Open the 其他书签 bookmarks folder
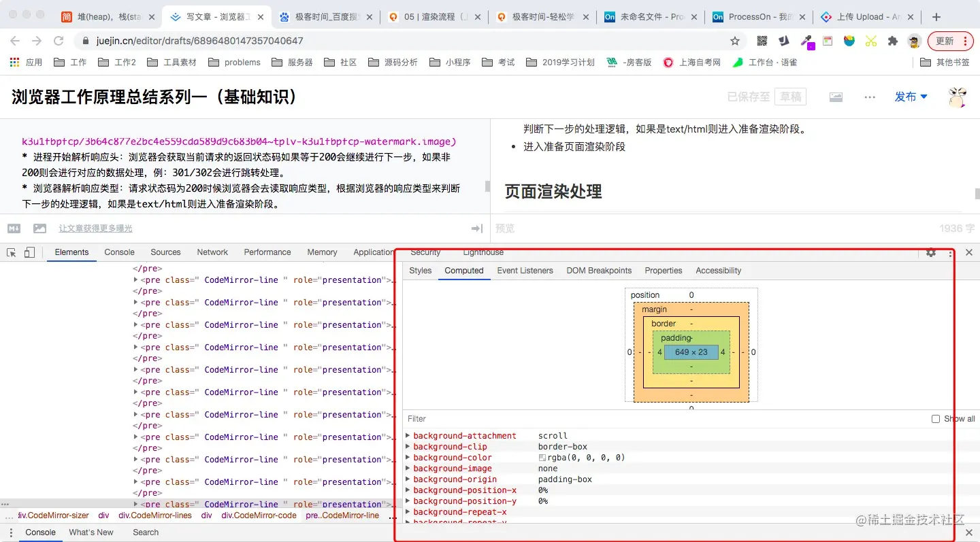 click(945, 62)
